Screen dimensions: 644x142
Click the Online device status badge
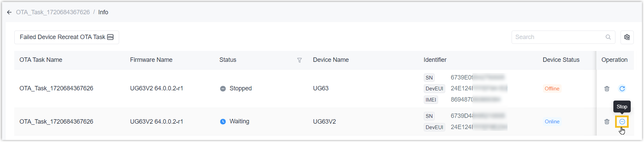click(552, 122)
